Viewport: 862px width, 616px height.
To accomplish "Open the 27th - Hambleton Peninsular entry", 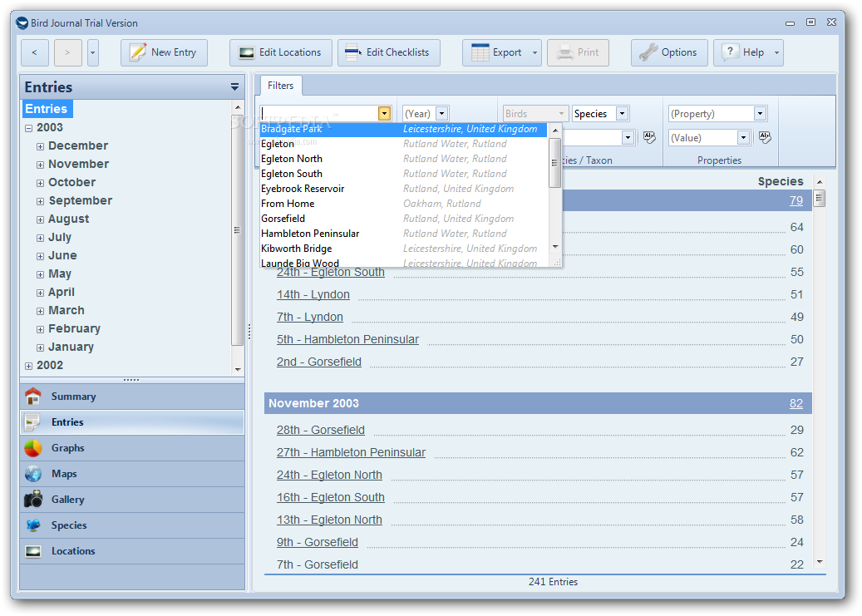I will tap(352, 453).
